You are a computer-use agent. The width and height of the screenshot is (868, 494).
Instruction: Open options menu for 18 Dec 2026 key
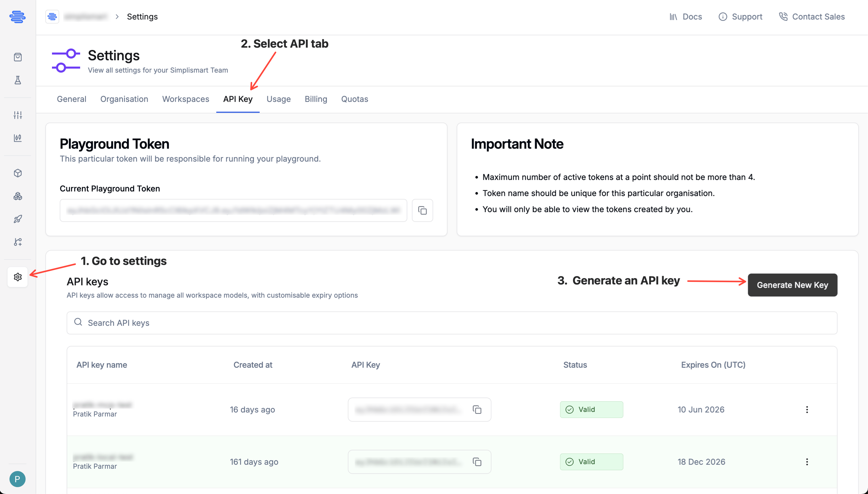coord(807,462)
